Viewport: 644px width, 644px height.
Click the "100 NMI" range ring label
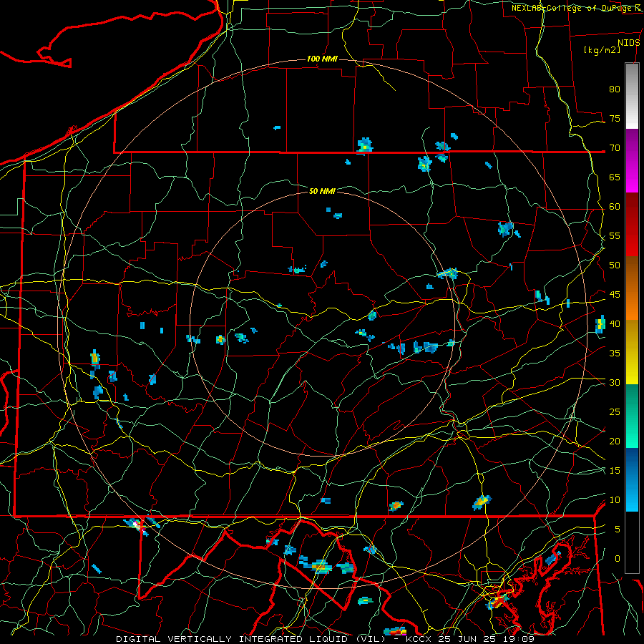point(322,59)
